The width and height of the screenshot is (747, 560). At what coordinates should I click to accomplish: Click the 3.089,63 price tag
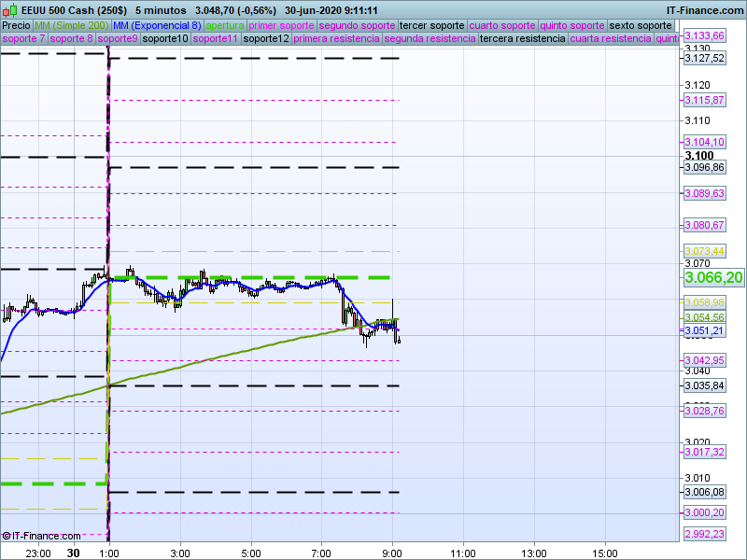[705, 193]
